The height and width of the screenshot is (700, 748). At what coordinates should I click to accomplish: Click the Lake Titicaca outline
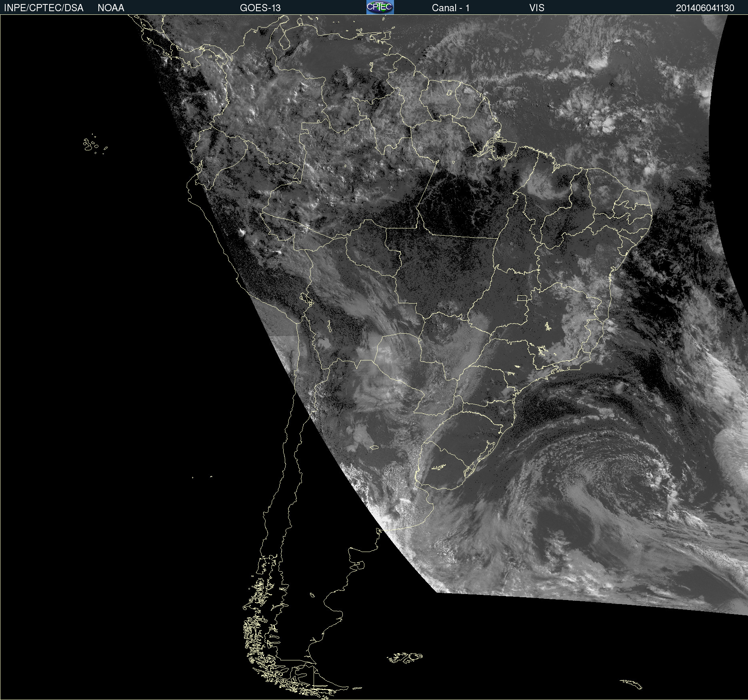pyautogui.click(x=306, y=298)
